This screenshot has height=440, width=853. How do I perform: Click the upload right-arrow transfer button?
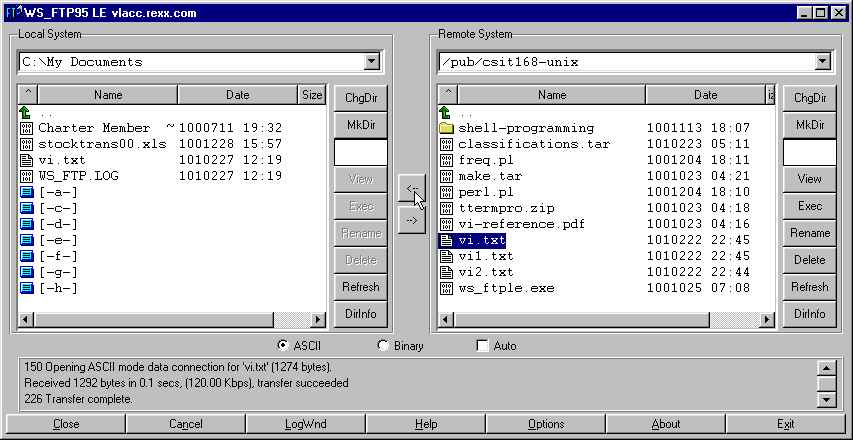(412, 220)
